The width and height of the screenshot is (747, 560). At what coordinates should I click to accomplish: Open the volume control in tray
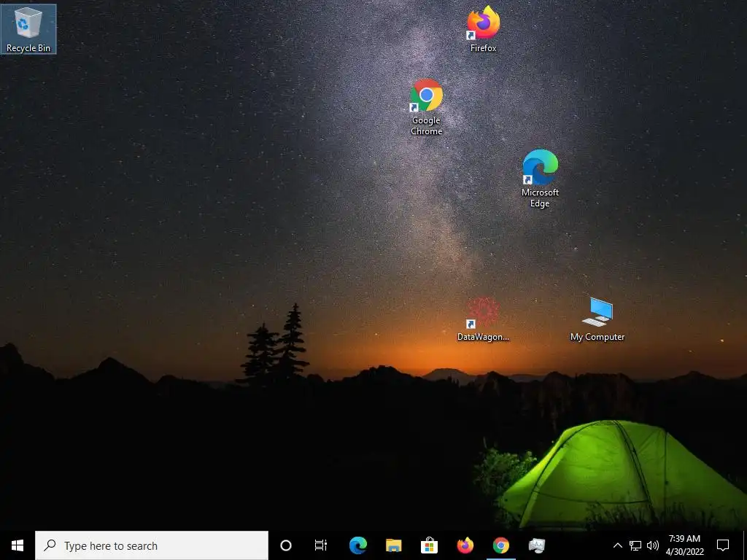[653, 545]
